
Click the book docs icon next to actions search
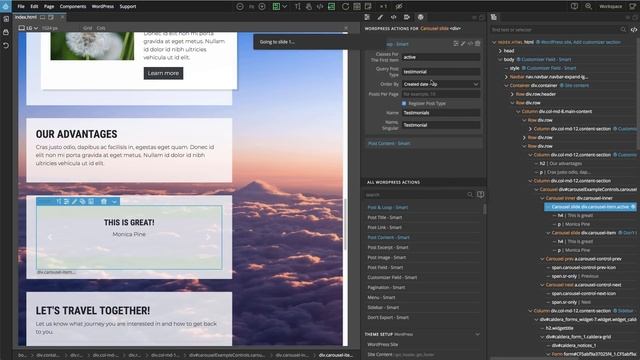[x=480, y=195]
